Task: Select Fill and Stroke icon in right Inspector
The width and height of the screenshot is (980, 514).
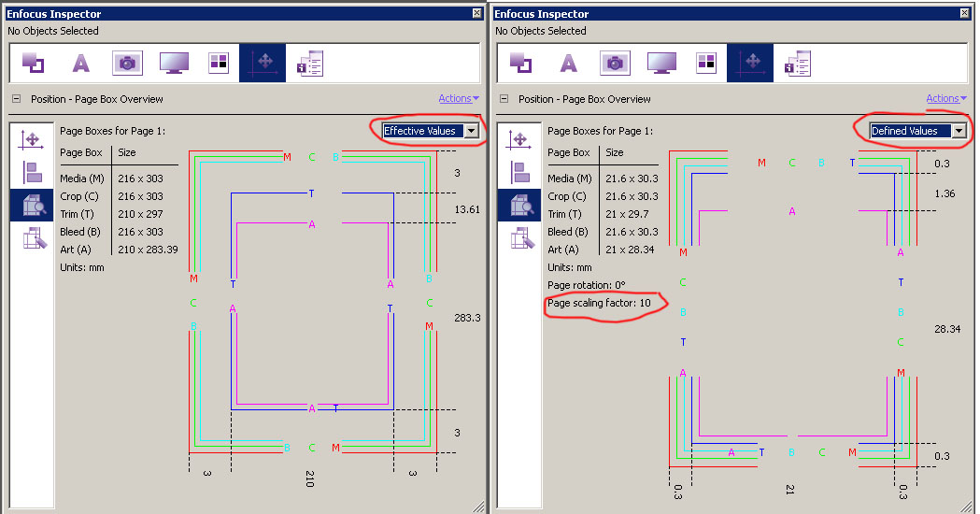Action: coord(520,64)
